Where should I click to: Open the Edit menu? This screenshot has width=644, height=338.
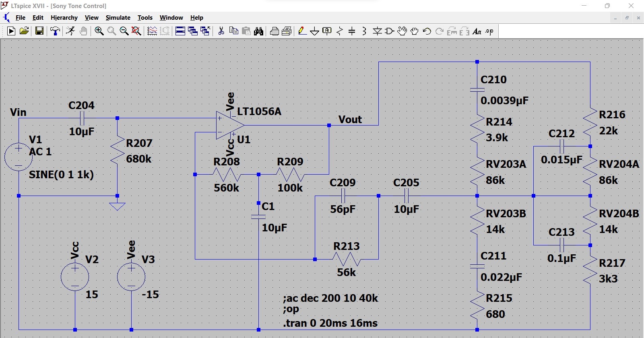point(38,18)
